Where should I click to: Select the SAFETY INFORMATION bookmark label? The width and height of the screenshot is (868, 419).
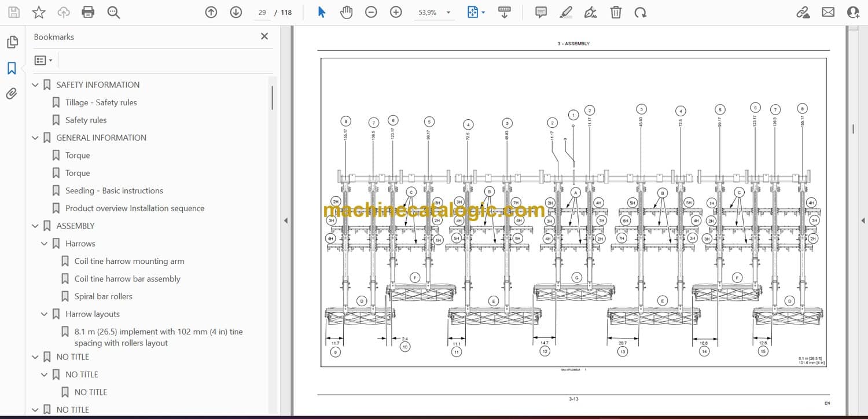(98, 85)
